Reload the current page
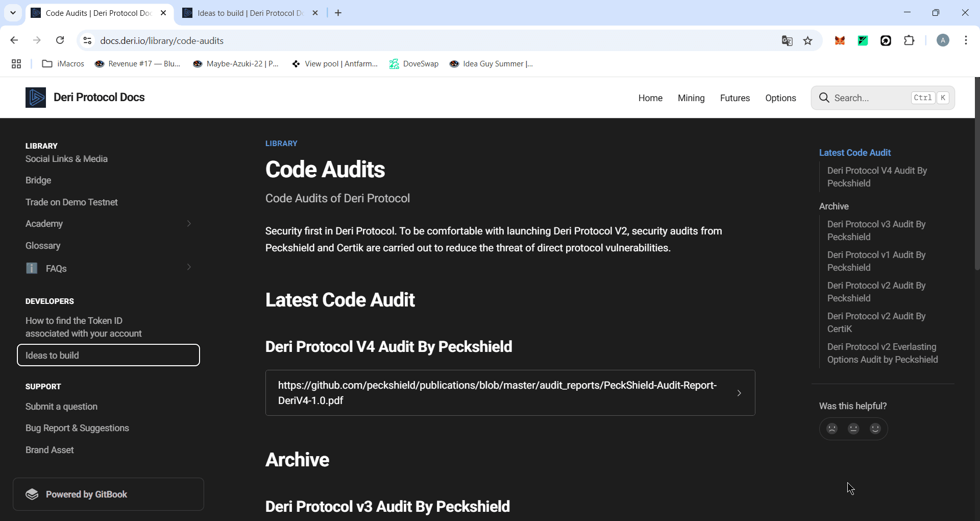 60,40
